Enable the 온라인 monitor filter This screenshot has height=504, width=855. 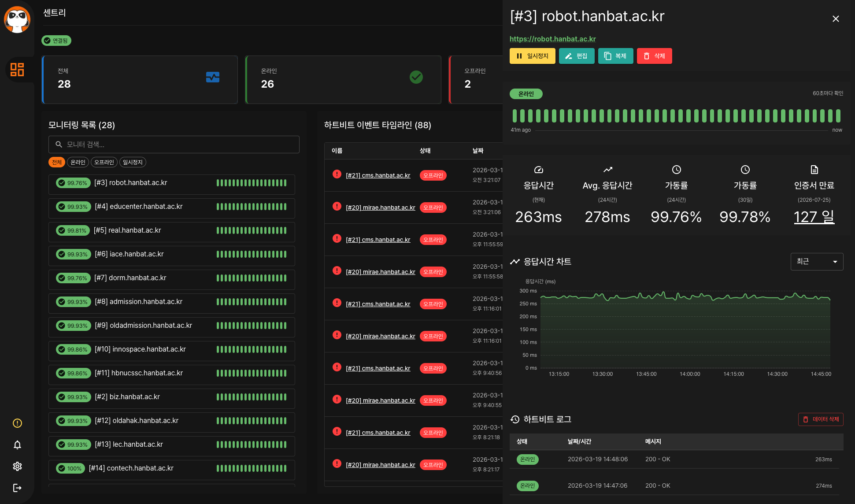78,162
